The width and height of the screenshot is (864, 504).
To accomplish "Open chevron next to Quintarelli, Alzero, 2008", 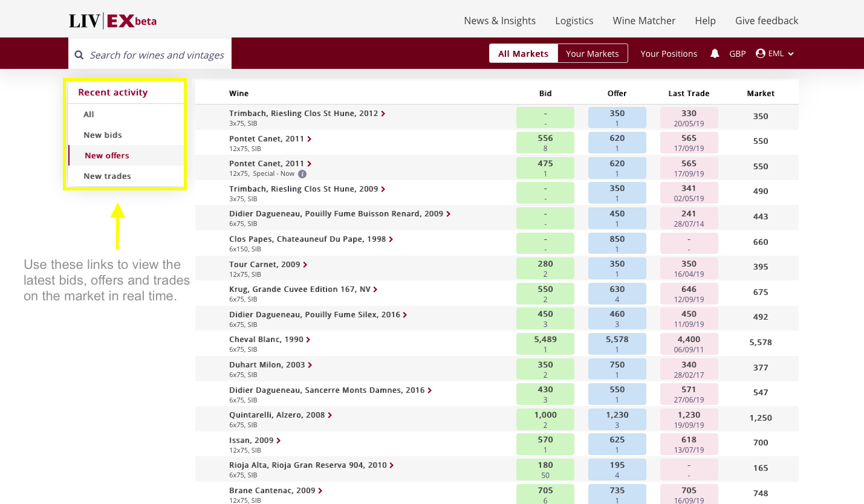I will 330,415.
